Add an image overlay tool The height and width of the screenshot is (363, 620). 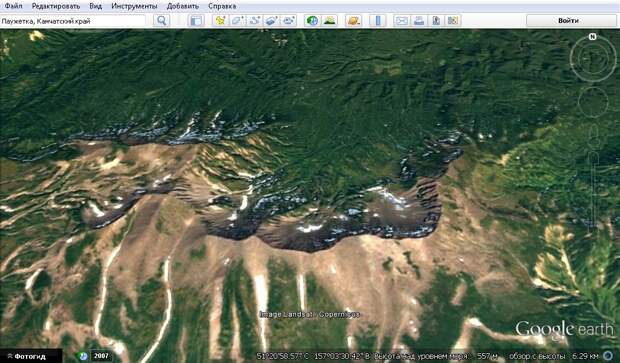[272, 21]
